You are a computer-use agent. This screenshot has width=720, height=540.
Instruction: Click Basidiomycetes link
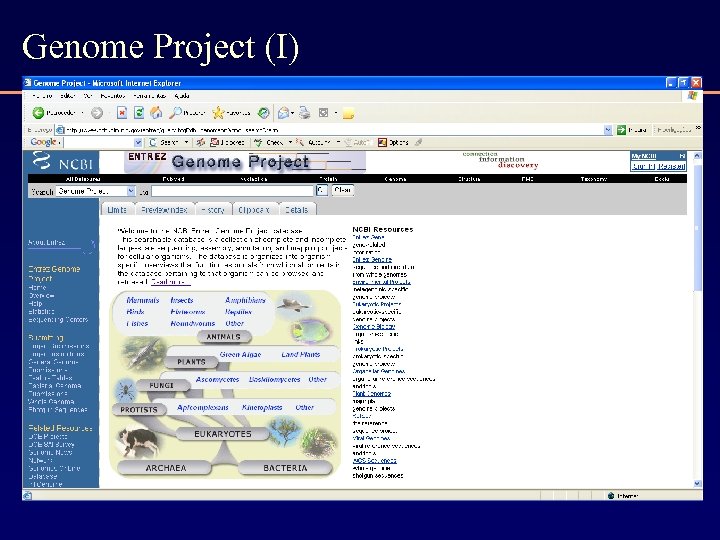tap(275, 379)
